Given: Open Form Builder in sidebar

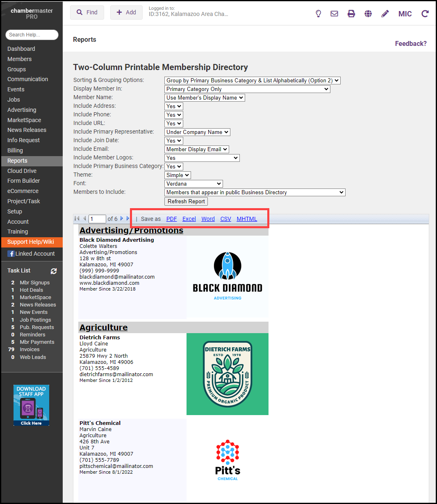Looking at the screenshot, I should pos(23,181).
